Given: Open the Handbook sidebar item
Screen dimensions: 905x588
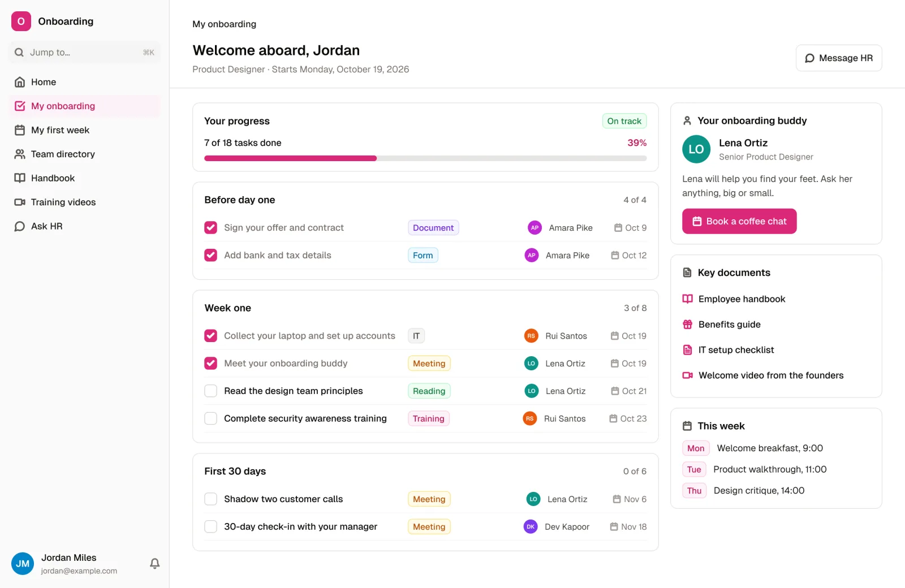Looking at the screenshot, I should (85, 178).
